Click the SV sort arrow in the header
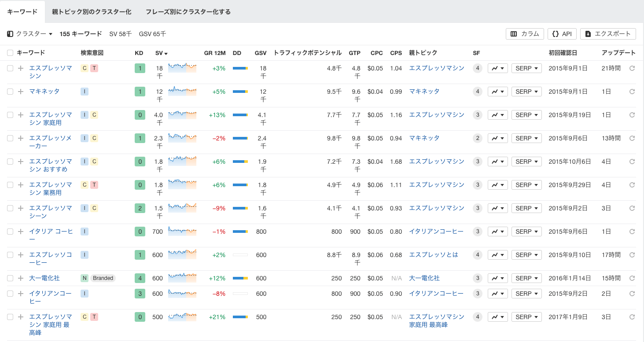 click(166, 53)
